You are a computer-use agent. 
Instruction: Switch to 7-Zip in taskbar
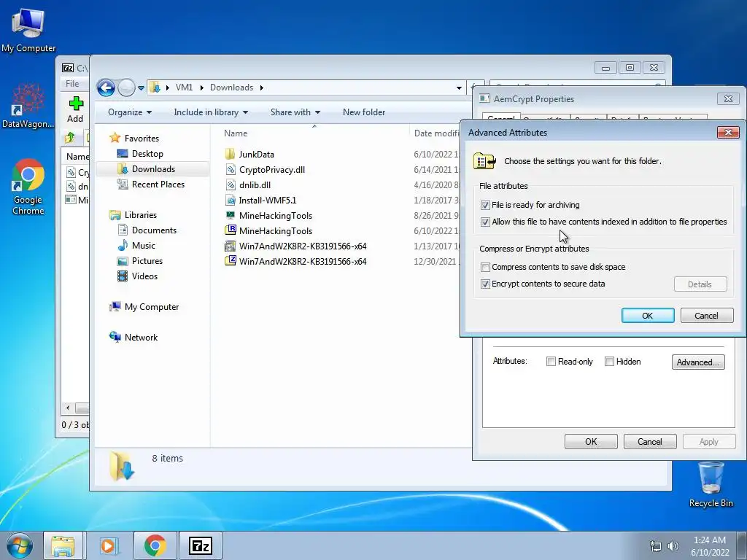(200, 545)
